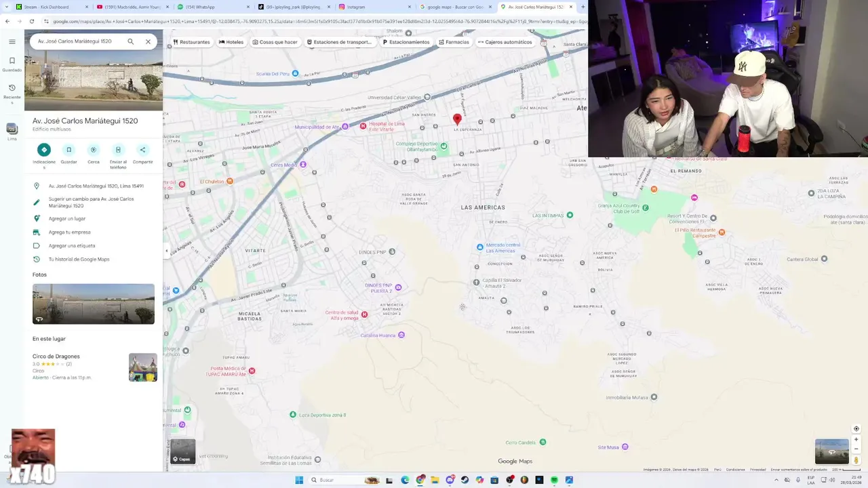The image size is (868, 488).
Task: Filter by Restaurantes chip
Action: pos(191,42)
